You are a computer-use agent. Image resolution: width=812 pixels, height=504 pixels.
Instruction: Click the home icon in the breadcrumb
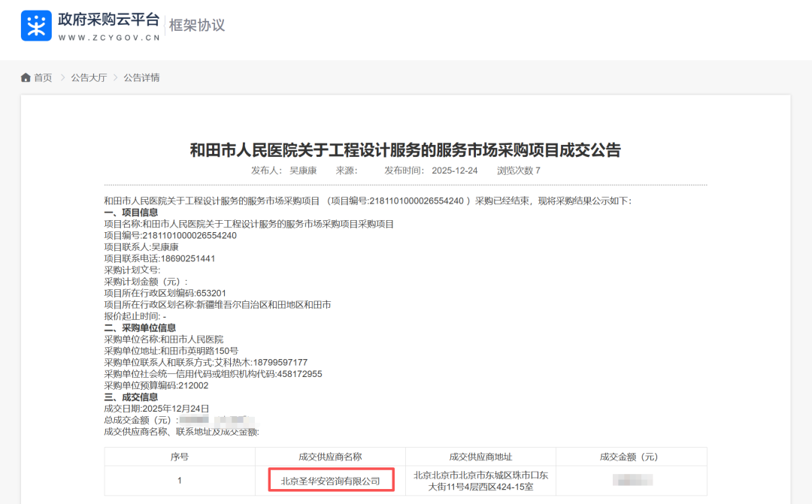tap(26, 78)
